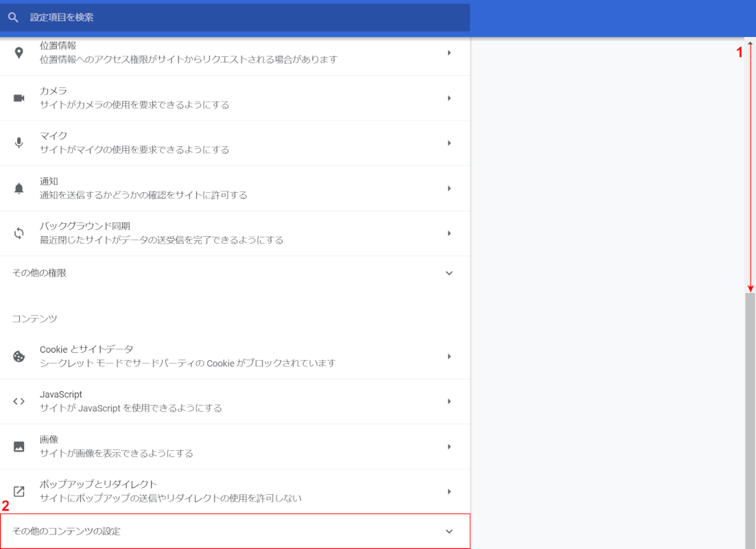Open バックグラウンド同期 settings via its arrow
756x549 pixels.
point(449,233)
